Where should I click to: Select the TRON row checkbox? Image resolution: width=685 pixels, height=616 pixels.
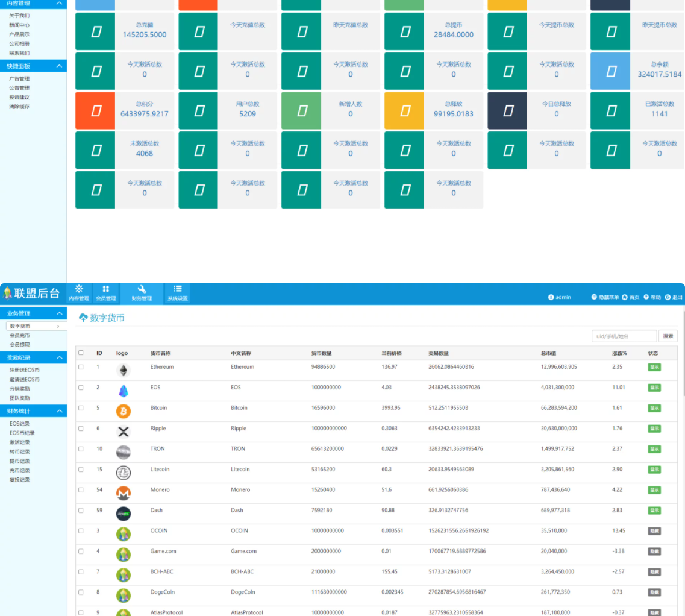[x=81, y=449]
